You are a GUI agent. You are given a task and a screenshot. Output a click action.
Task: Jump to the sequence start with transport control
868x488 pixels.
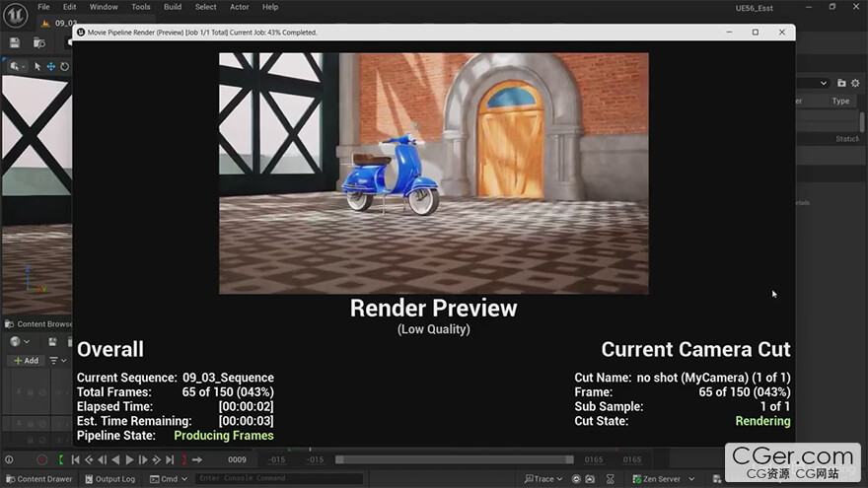(x=75, y=459)
